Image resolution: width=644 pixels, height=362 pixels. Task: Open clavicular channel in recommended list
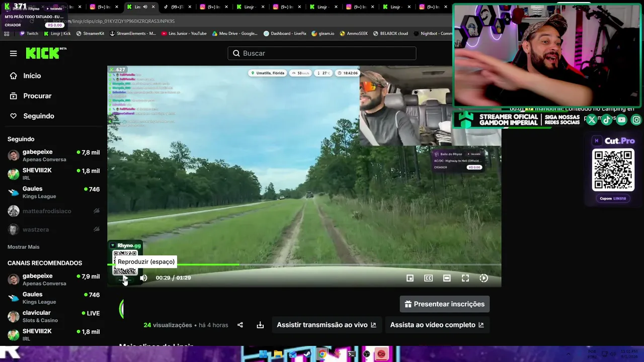pos(53,316)
